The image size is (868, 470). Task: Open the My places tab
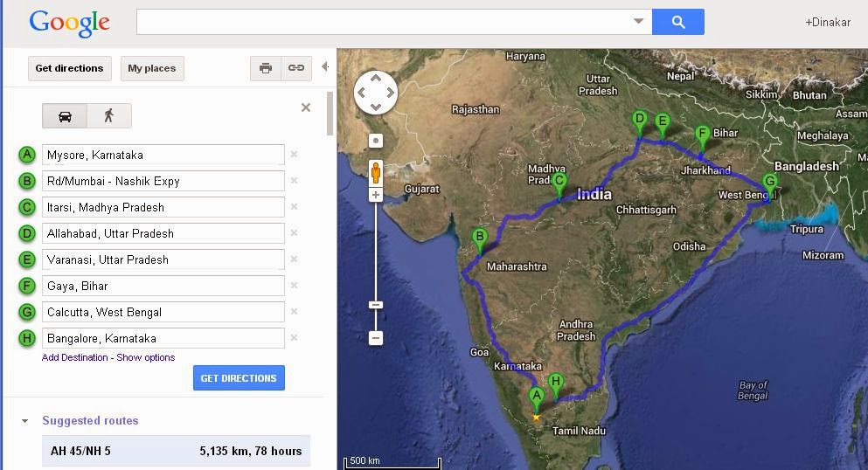152,68
